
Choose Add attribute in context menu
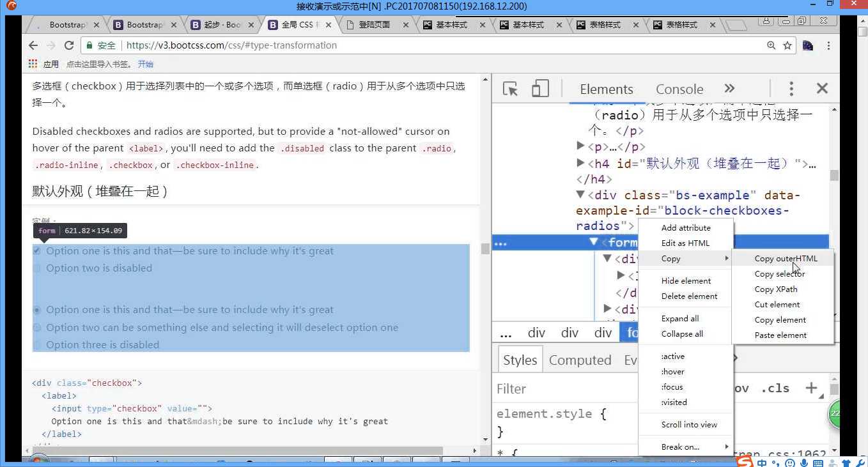(686, 227)
